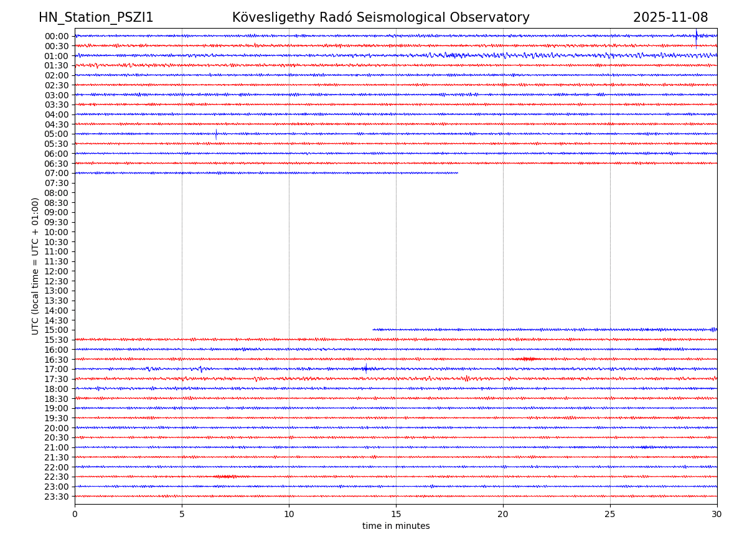Screen dimensions: 747x560
Task: Click the 'time in minutes' axis label
Action: coord(396,526)
